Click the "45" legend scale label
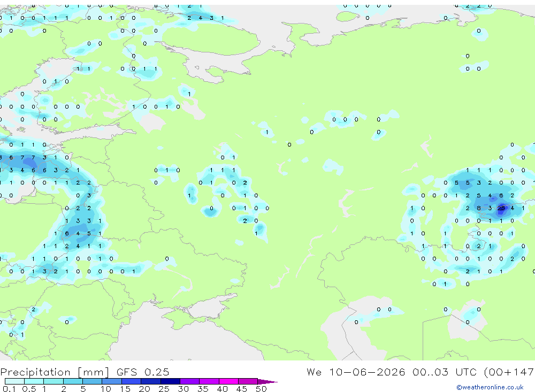The height and width of the screenshot is (392, 535). (242, 389)
